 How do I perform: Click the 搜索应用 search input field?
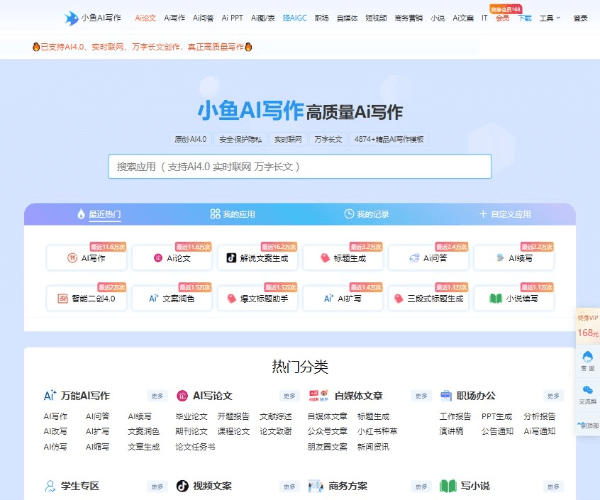coord(299,166)
